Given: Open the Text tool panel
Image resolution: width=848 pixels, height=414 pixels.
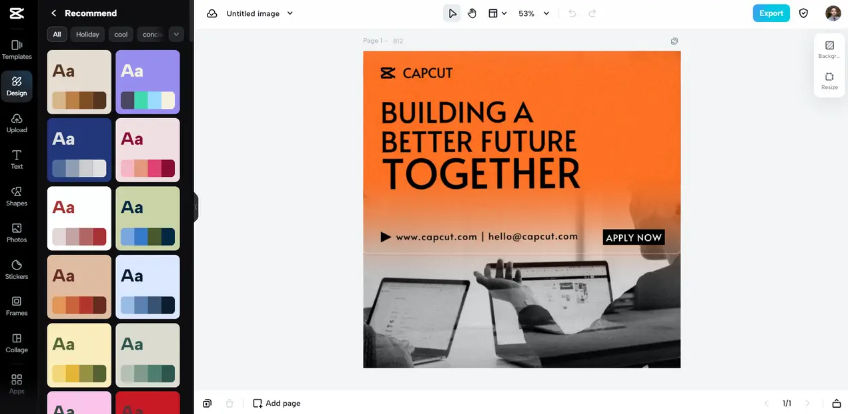Looking at the screenshot, I should pos(17,160).
